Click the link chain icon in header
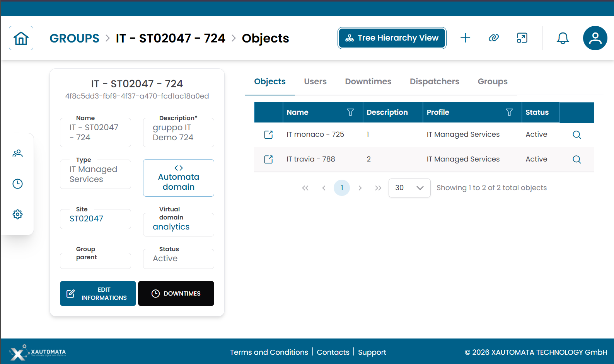Screen dimensions: 614x364 [494, 38]
